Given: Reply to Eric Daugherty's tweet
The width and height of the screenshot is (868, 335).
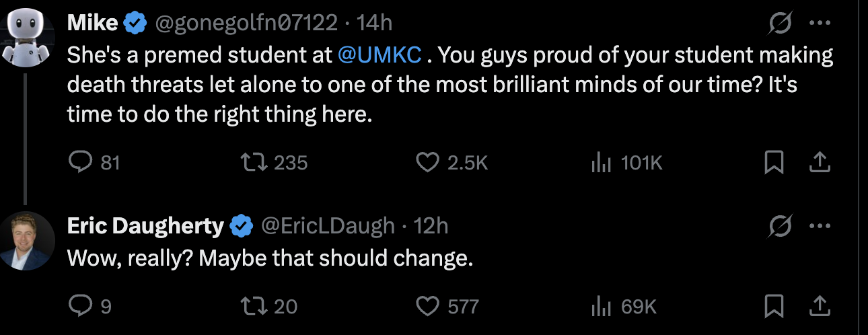Looking at the screenshot, I should [81, 307].
